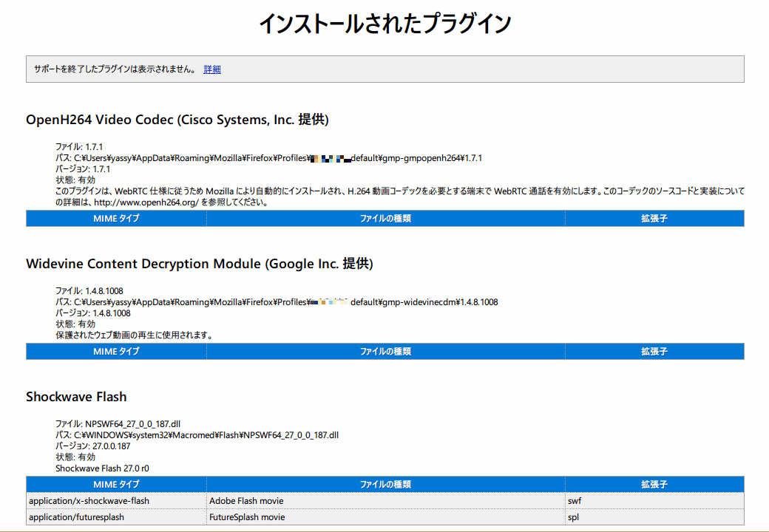Click the Widevine バージョン: 1.4.8.1008 line

93,313
